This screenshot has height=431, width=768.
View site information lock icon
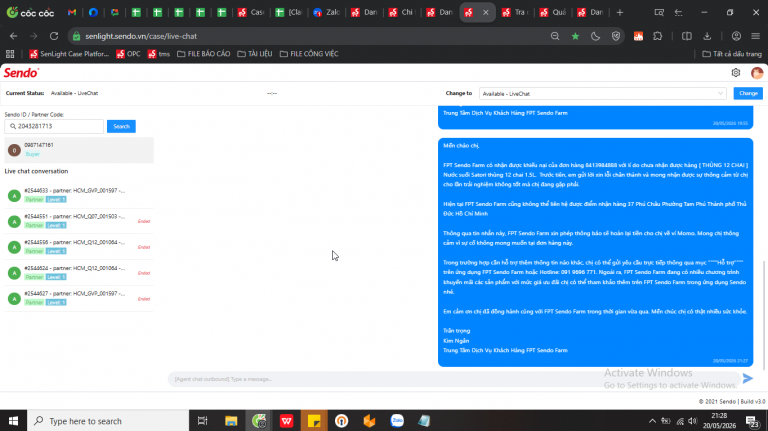76,36
